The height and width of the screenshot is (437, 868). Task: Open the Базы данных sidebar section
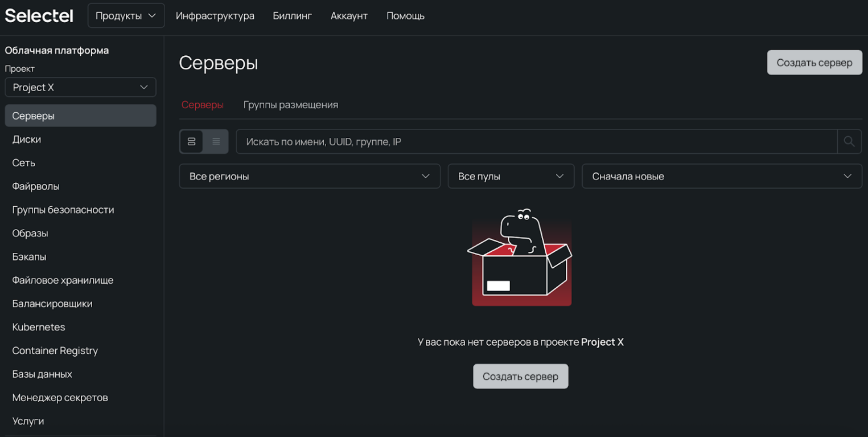(x=42, y=374)
